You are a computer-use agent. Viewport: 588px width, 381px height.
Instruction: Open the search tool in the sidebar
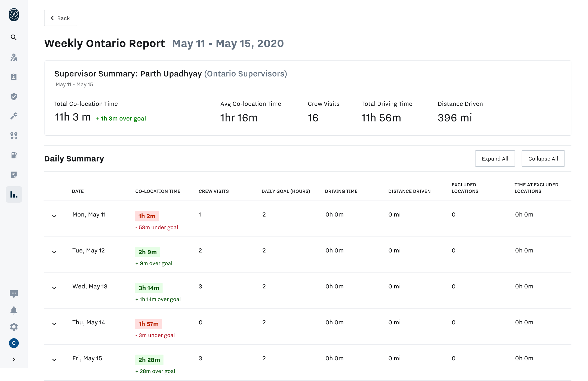[14, 38]
